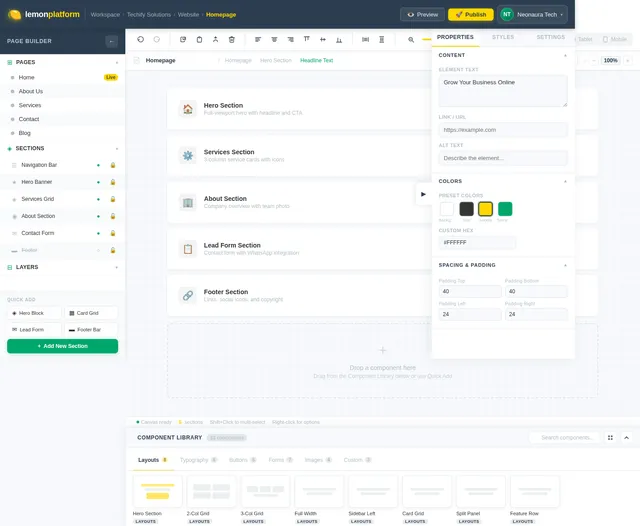The height and width of the screenshot is (526, 640).
Task: Switch to the Styles tab
Action: point(503,37)
